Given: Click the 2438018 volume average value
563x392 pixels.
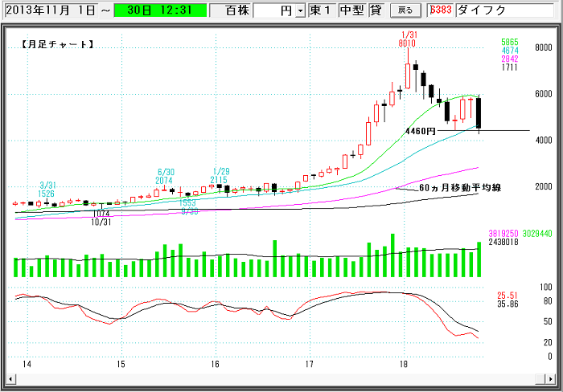Looking at the screenshot, I should (x=503, y=243).
